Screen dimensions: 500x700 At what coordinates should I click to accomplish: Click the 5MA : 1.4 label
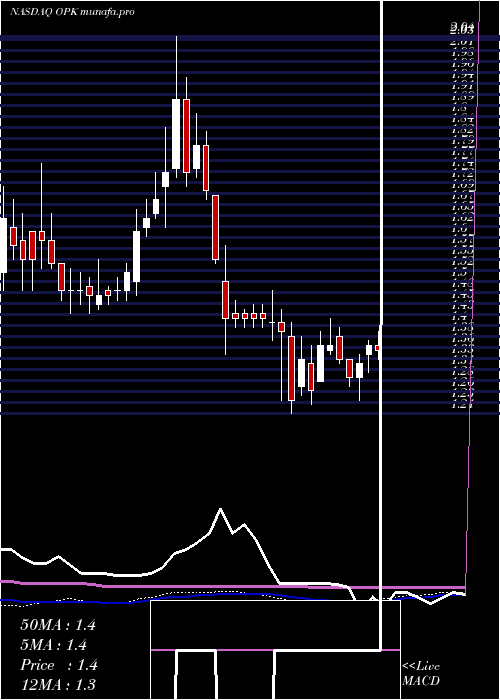click(x=53, y=645)
